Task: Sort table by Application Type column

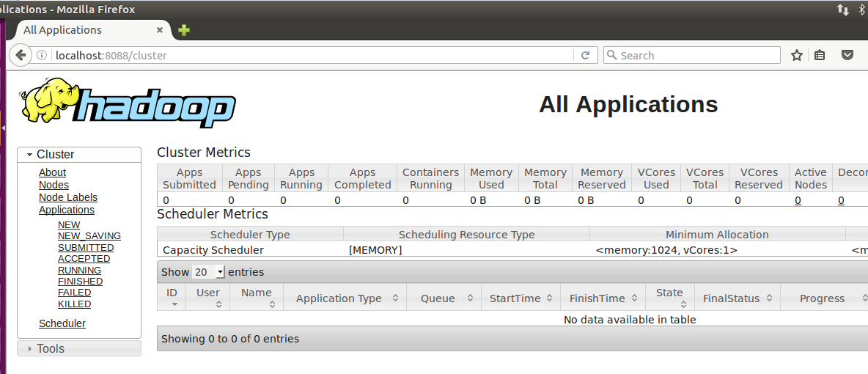Action: [x=345, y=298]
